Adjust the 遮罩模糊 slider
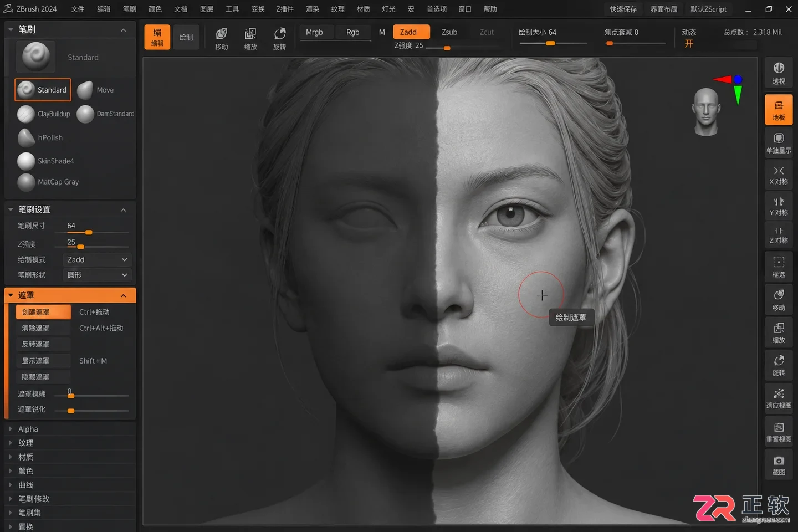 (x=91, y=396)
